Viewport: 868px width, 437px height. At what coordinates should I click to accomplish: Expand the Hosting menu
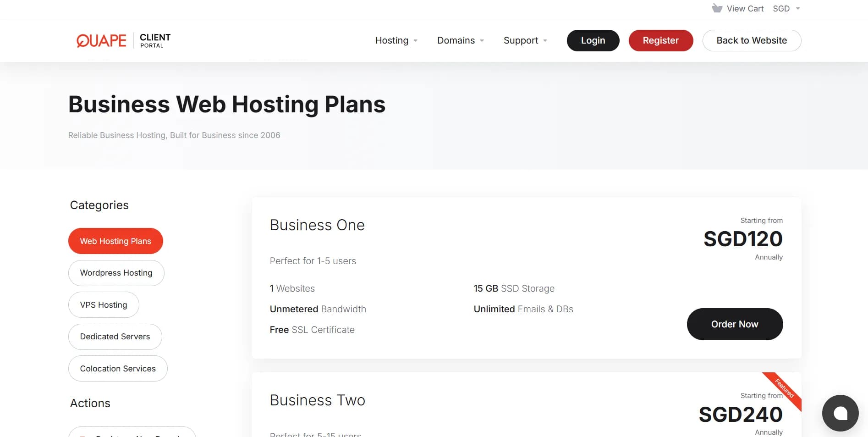(396, 40)
